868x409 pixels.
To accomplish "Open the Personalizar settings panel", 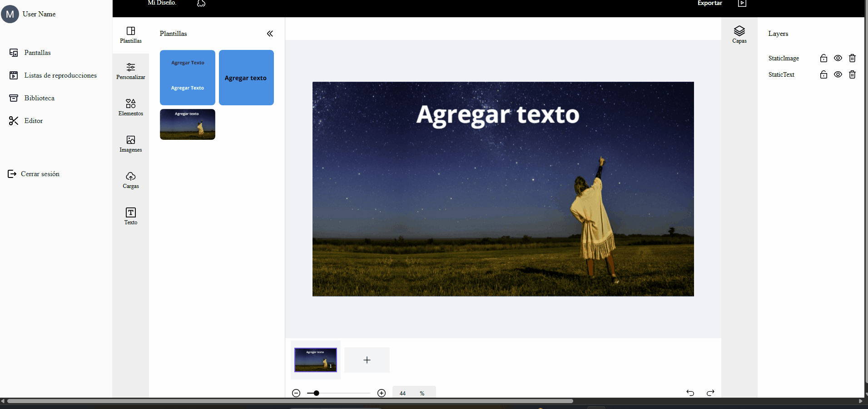I will (131, 71).
